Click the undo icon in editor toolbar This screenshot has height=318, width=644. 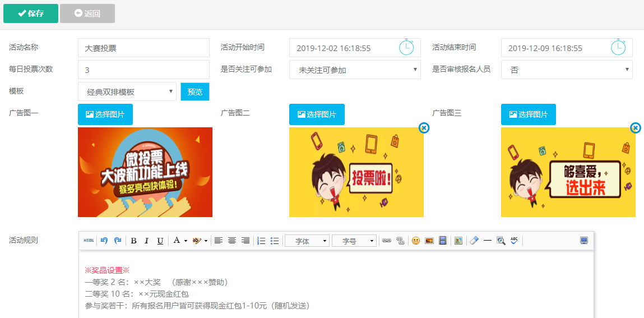click(x=104, y=241)
